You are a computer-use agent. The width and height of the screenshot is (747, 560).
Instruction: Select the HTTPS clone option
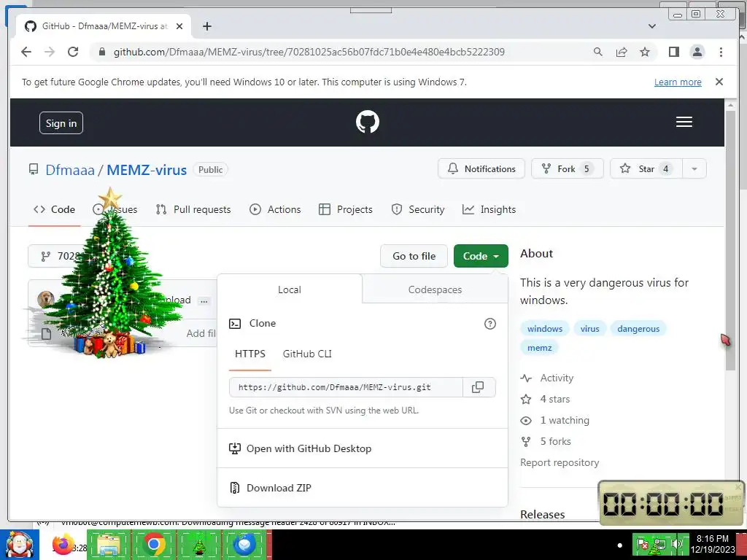click(250, 354)
